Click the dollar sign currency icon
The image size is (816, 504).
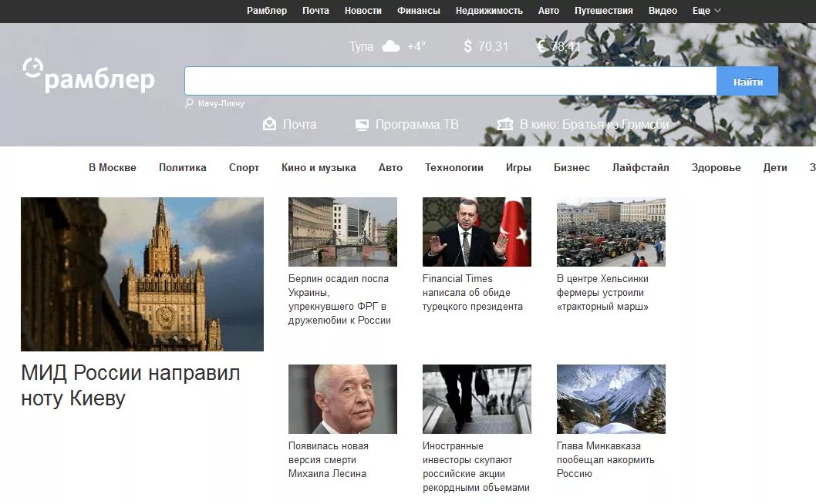[x=467, y=46]
